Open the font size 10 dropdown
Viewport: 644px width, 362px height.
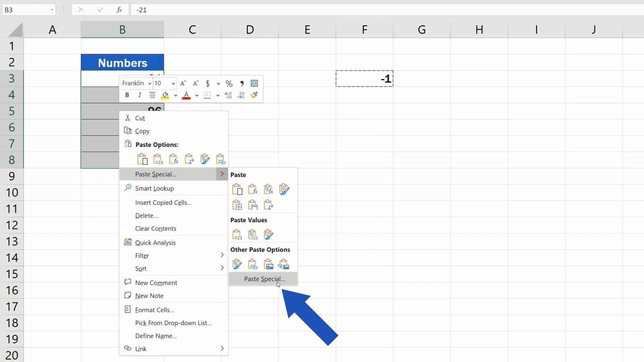click(x=173, y=83)
